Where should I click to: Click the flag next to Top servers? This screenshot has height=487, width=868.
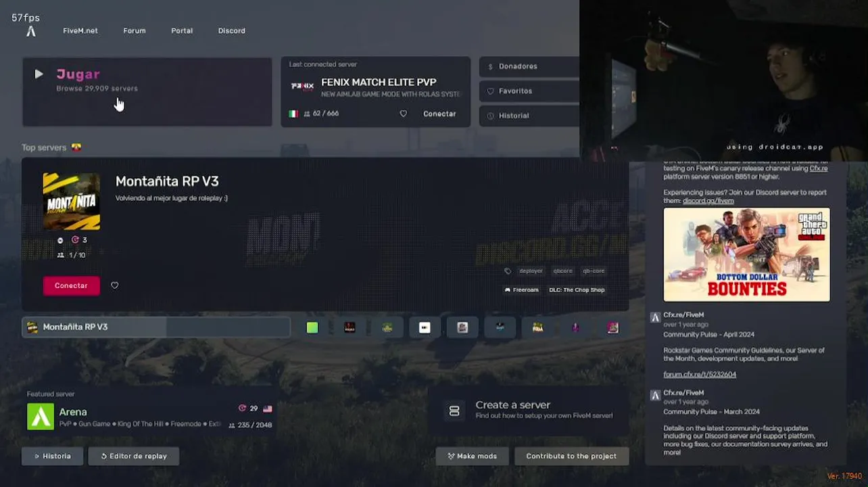[x=76, y=147]
